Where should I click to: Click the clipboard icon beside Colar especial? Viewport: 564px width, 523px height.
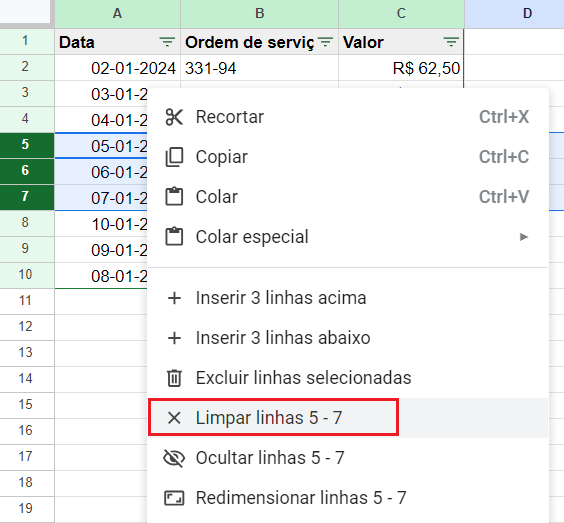tap(174, 236)
